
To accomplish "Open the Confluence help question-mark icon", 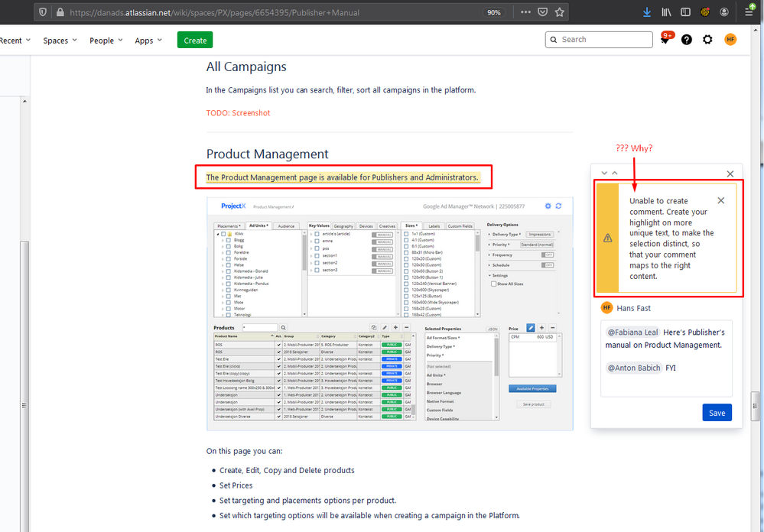I will [x=687, y=40].
